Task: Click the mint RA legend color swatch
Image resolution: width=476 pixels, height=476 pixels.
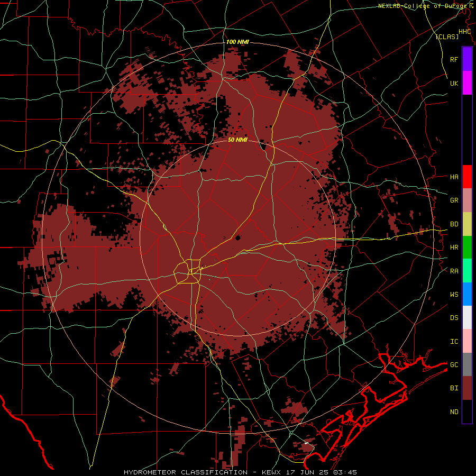Action: pyautogui.click(x=467, y=270)
